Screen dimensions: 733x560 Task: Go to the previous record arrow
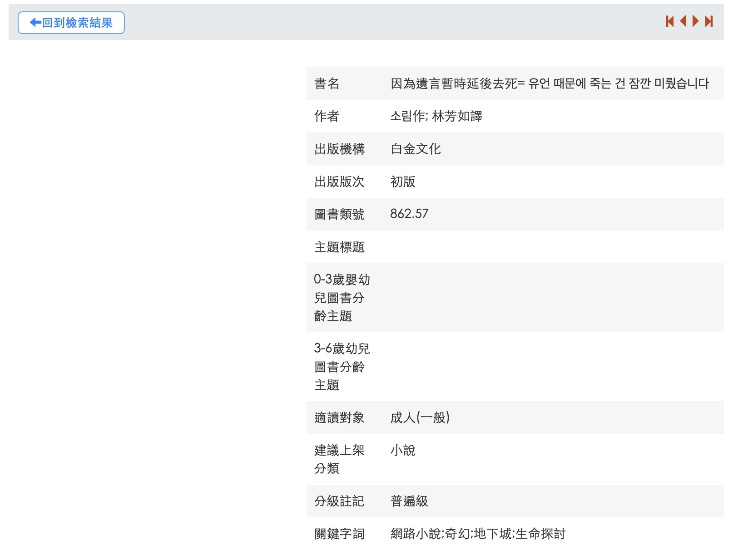(683, 21)
